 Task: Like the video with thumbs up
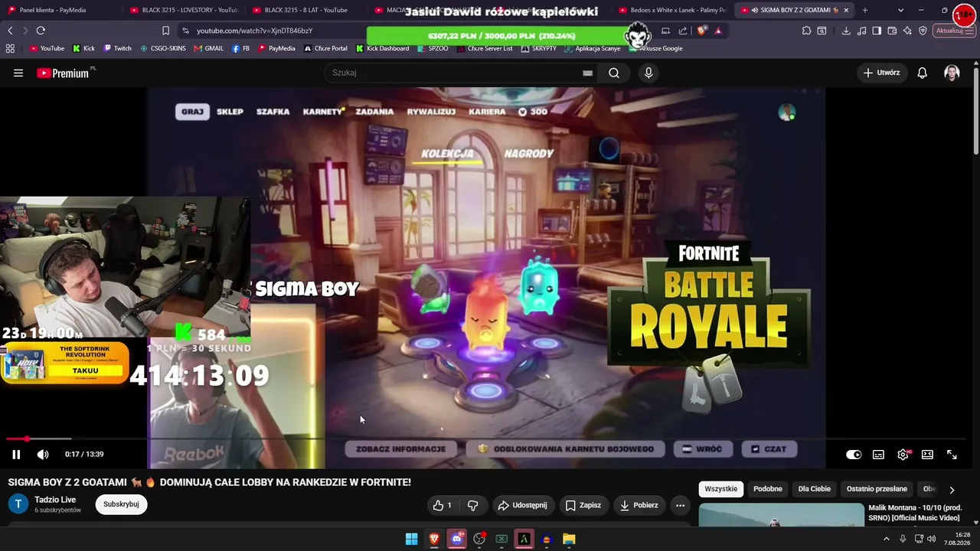(443, 505)
